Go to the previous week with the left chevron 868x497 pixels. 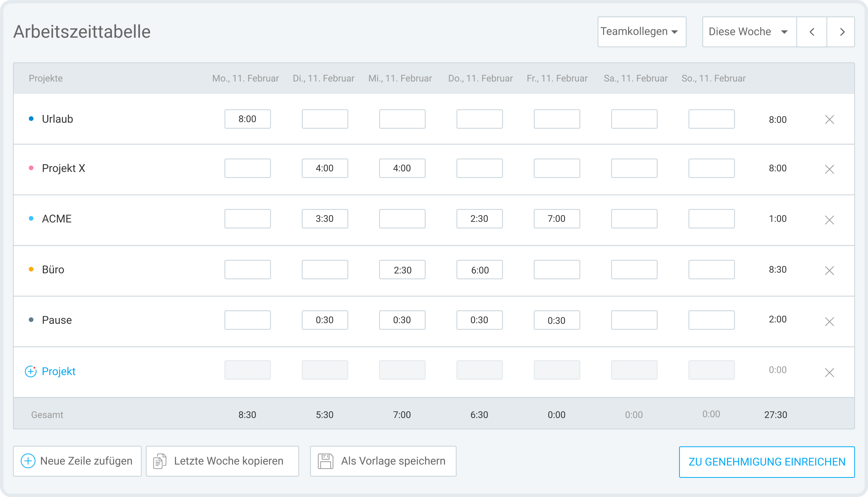pyautogui.click(x=812, y=31)
